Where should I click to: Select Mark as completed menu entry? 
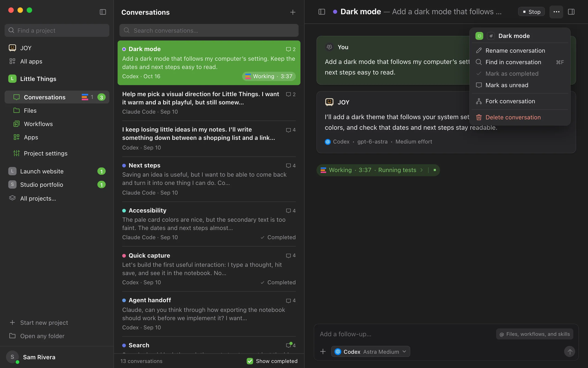[520, 74]
